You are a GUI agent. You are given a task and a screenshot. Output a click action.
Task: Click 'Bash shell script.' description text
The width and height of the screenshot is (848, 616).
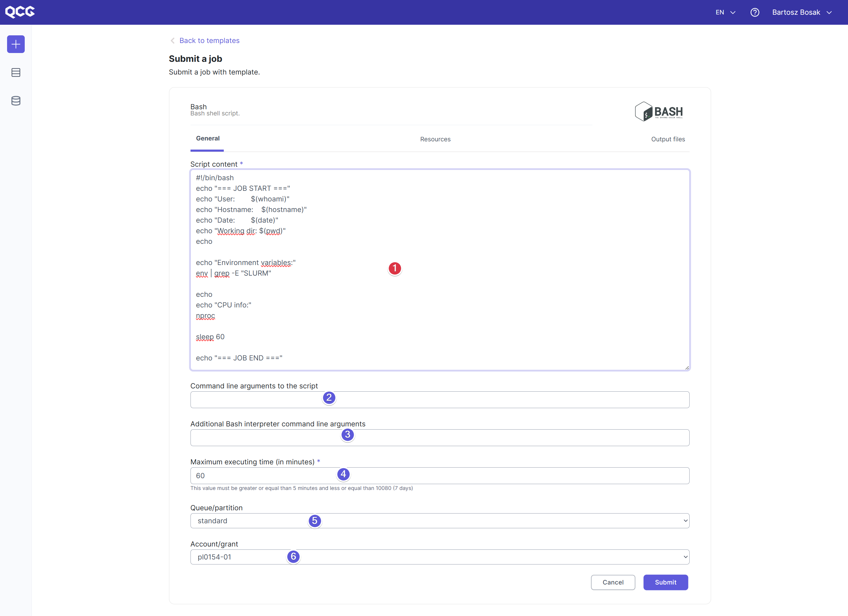pos(215,113)
